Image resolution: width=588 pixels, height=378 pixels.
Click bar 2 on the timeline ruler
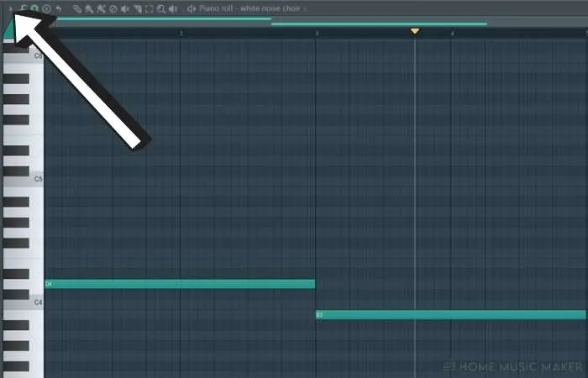181,34
